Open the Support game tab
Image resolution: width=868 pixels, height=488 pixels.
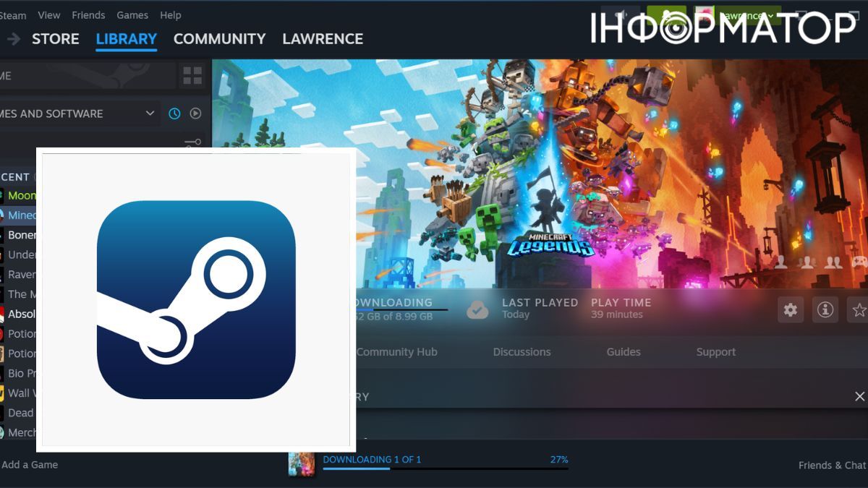716,352
